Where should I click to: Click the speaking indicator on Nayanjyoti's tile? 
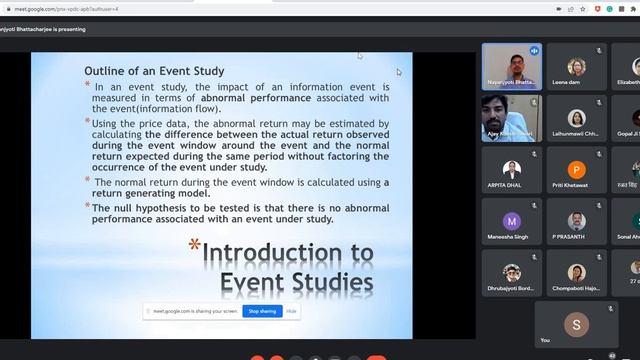click(x=534, y=51)
